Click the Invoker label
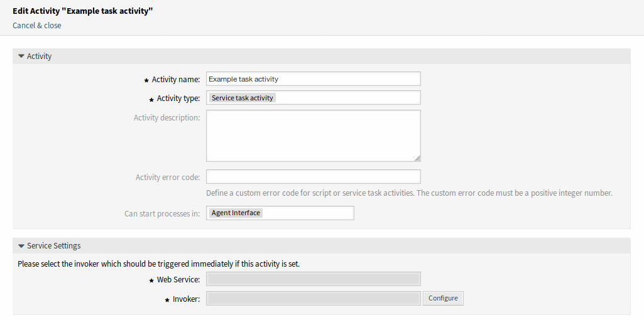The height and width of the screenshot is (320, 644). 186,299
